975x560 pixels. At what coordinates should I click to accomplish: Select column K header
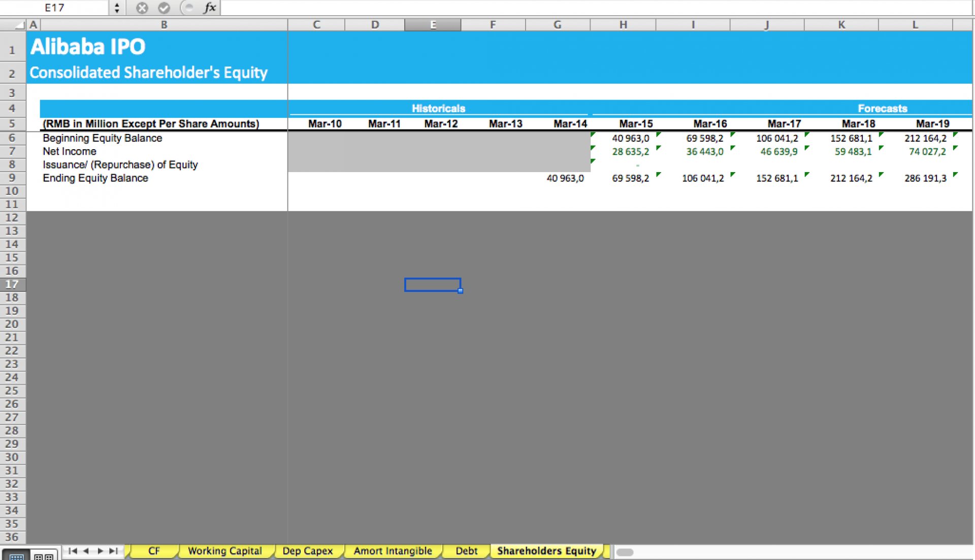click(841, 25)
